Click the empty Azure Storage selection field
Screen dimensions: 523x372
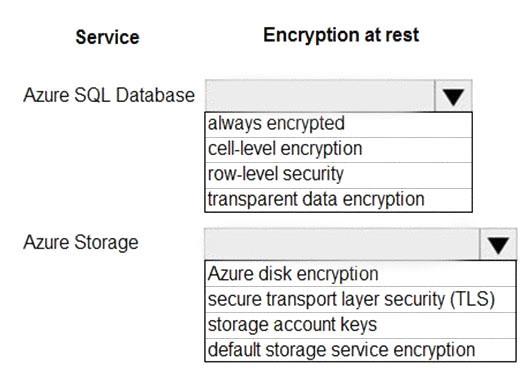[343, 244]
